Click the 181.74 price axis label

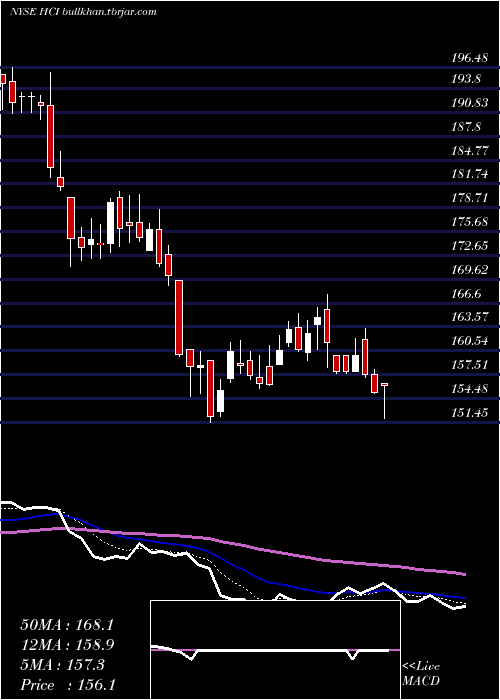(x=469, y=175)
